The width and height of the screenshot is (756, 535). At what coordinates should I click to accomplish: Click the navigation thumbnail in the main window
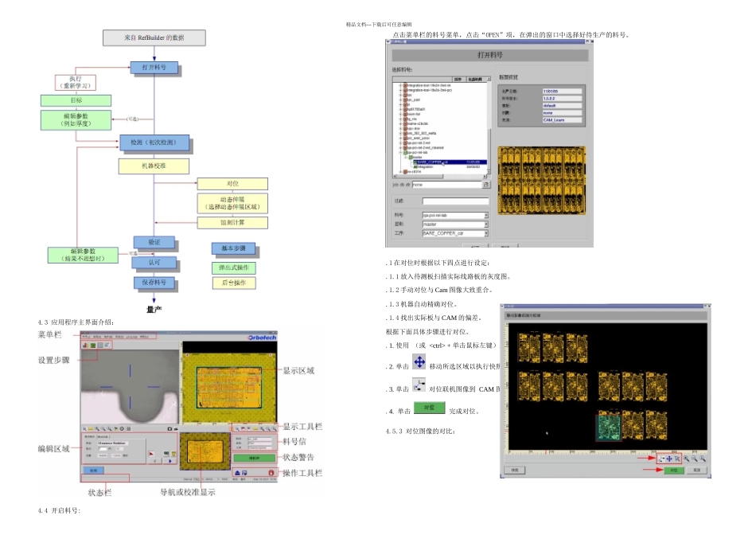click(x=205, y=451)
